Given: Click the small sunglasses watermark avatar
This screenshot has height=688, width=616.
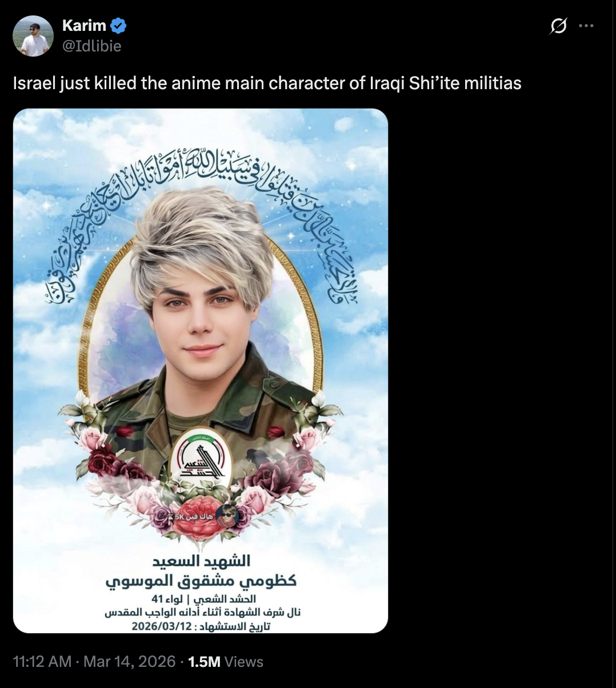Looking at the screenshot, I should pos(227,516).
